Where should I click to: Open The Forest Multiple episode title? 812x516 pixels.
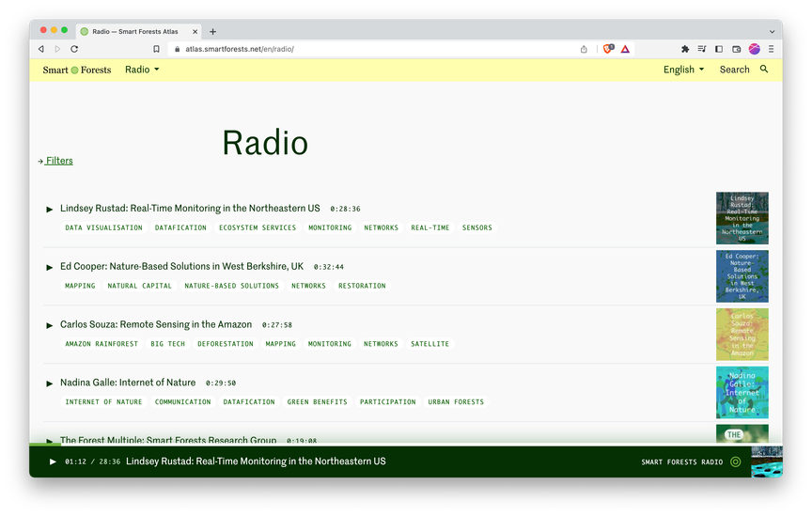pyautogui.click(x=168, y=440)
